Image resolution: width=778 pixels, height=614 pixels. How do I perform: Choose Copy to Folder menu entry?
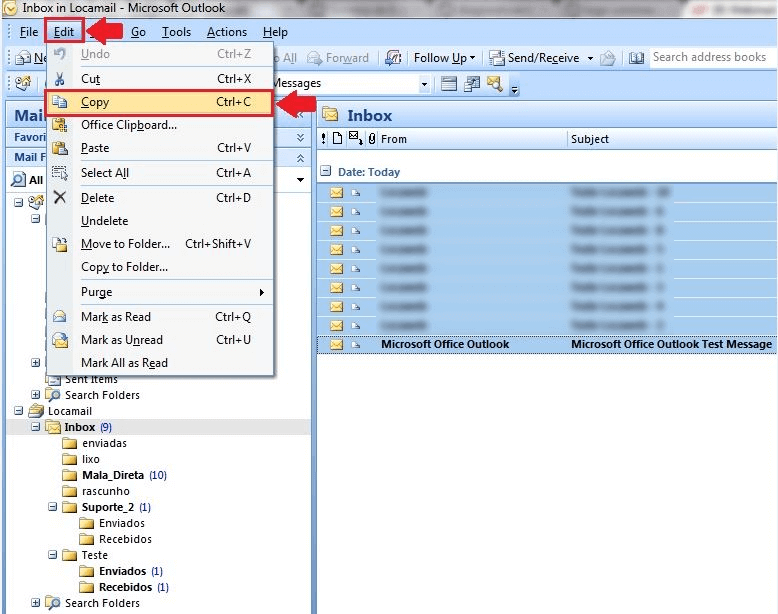point(159,267)
